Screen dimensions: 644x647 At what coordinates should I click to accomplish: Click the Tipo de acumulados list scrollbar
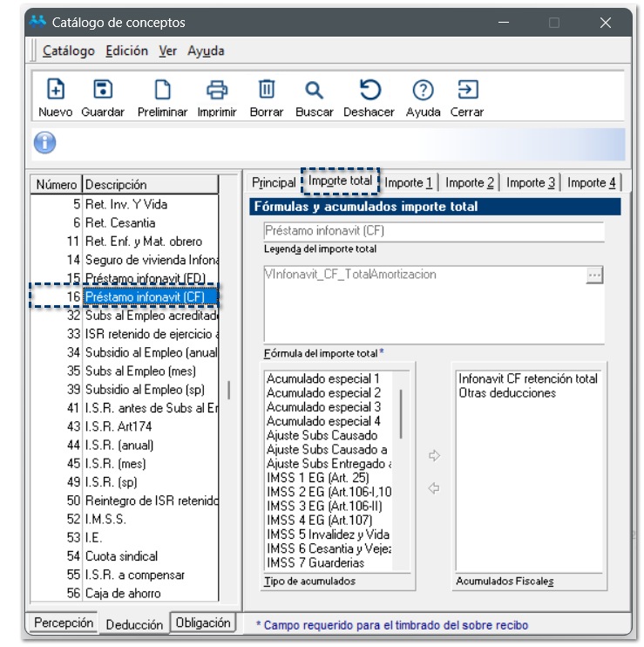(x=401, y=414)
